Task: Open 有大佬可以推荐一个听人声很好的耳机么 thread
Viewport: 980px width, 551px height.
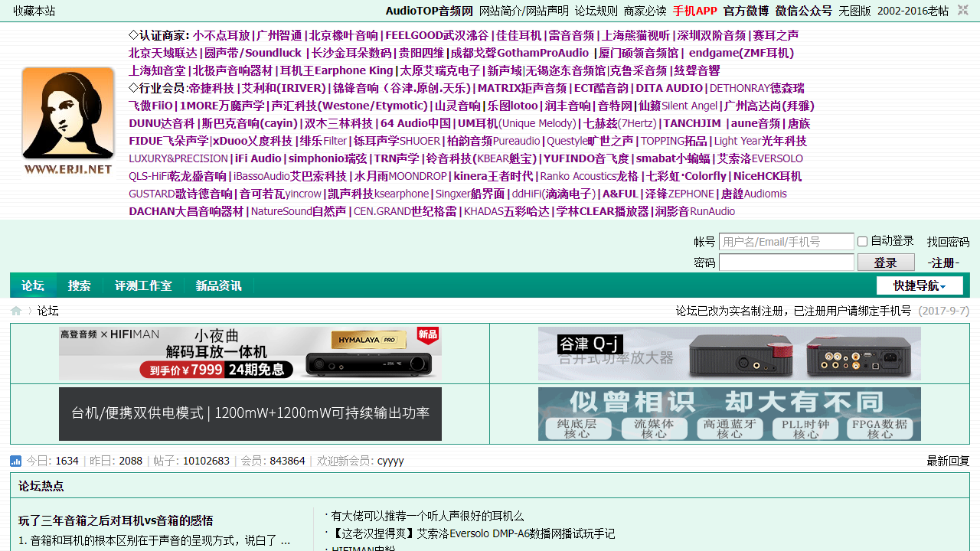Action: point(427,517)
